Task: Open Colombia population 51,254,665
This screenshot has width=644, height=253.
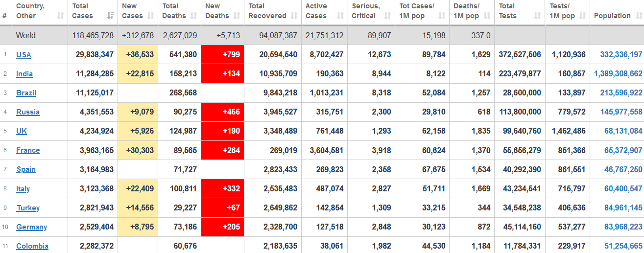Action: 623,246
